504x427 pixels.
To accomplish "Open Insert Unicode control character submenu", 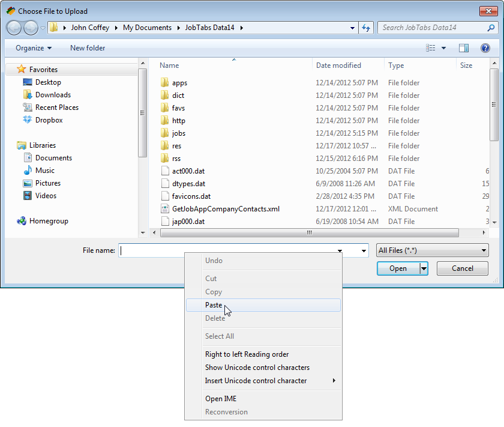I will (263, 381).
